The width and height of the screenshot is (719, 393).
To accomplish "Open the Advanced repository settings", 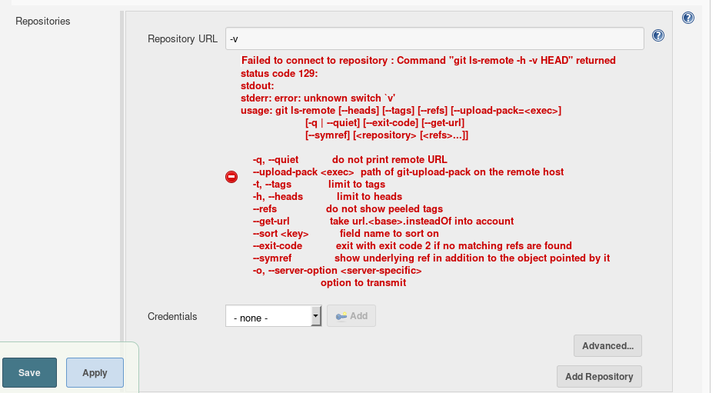I will [608, 346].
